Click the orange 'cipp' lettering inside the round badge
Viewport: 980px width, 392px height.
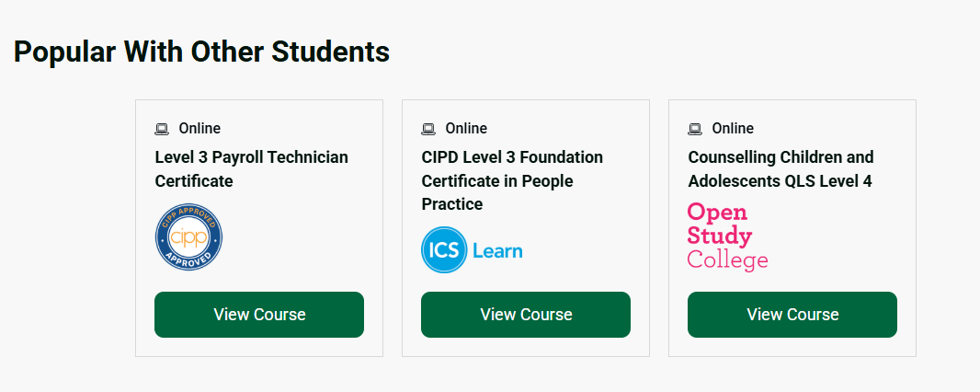click(x=188, y=236)
